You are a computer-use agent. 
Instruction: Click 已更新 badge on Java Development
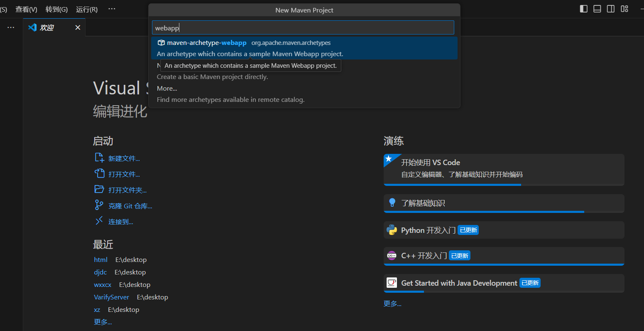[530, 283]
